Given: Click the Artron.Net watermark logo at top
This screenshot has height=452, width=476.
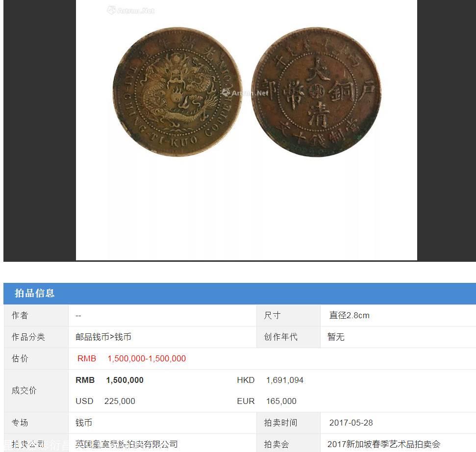Looking at the screenshot, I should tap(131, 11).
